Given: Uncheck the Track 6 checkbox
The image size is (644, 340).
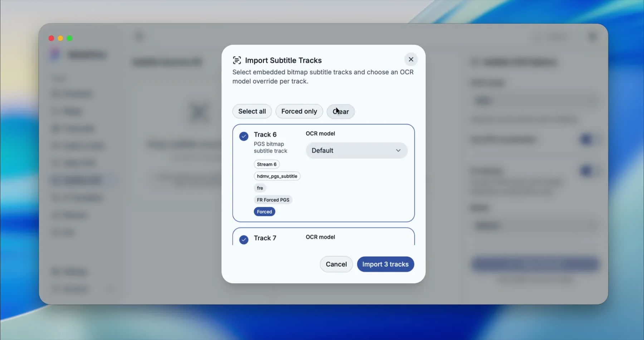Looking at the screenshot, I should coord(244,136).
